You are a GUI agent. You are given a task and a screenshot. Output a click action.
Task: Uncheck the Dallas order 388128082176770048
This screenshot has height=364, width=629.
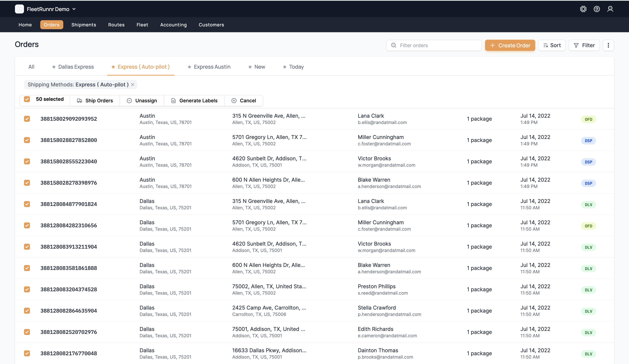(x=27, y=353)
